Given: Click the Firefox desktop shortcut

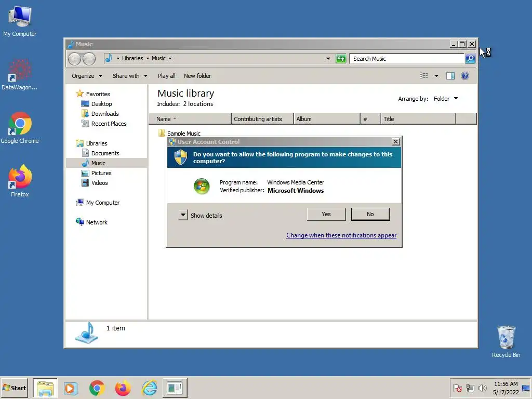Looking at the screenshot, I should 20,181.
